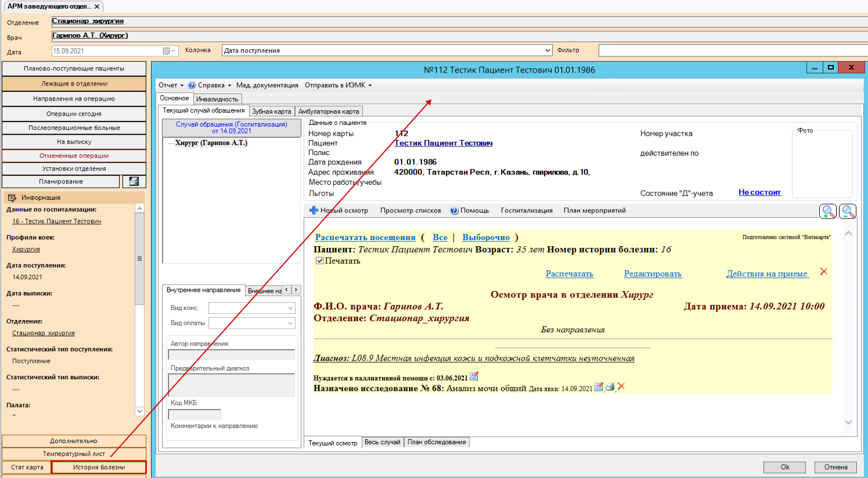Open Послеоперационные больные

74,128
